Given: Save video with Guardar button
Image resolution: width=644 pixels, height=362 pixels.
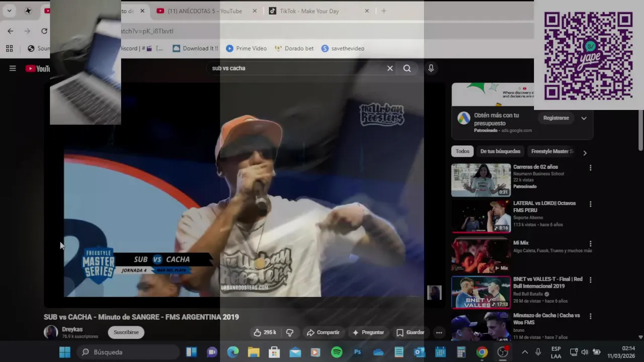Looking at the screenshot, I should pos(410,332).
